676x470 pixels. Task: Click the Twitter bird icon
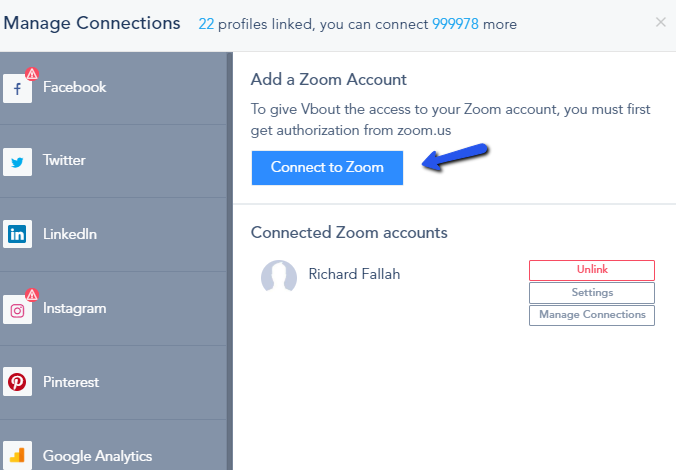[x=17, y=161]
